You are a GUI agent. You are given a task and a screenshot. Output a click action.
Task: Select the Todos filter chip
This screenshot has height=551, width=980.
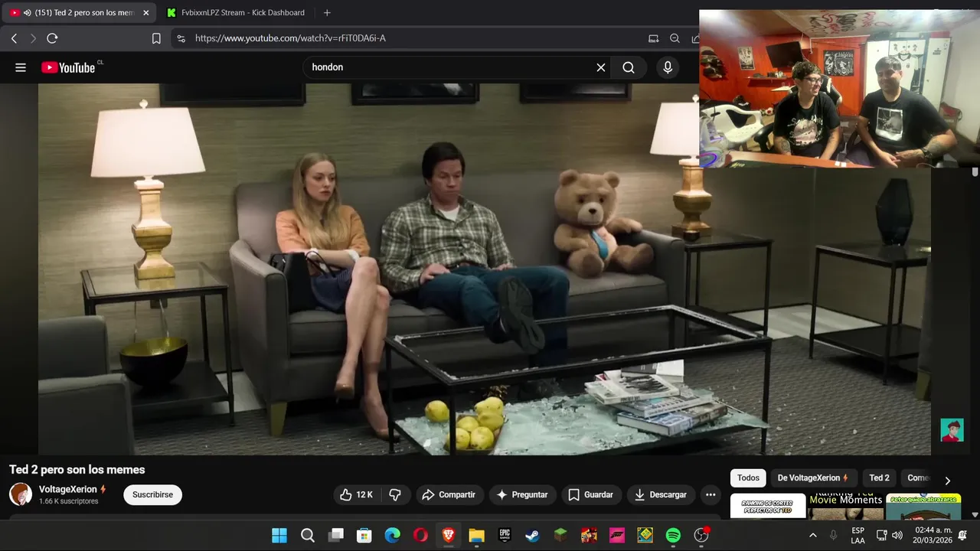[748, 478]
